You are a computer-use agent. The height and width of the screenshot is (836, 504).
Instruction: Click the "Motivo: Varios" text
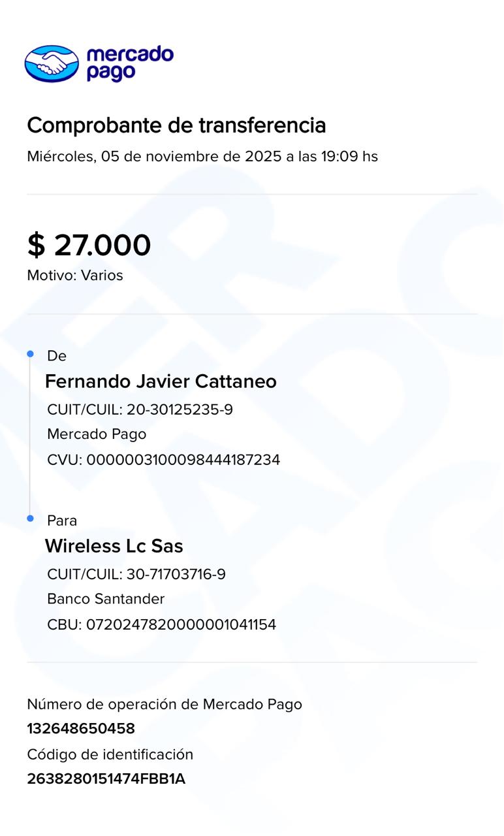tap(75, 276)
